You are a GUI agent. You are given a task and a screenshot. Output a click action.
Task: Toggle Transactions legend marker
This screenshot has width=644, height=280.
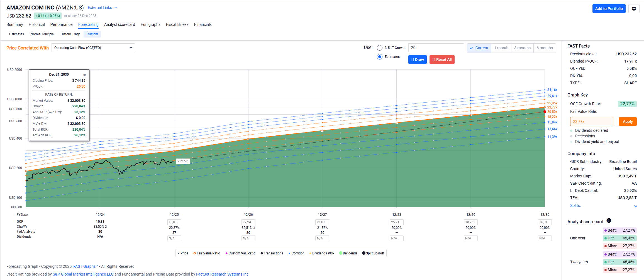coord(262,253)
